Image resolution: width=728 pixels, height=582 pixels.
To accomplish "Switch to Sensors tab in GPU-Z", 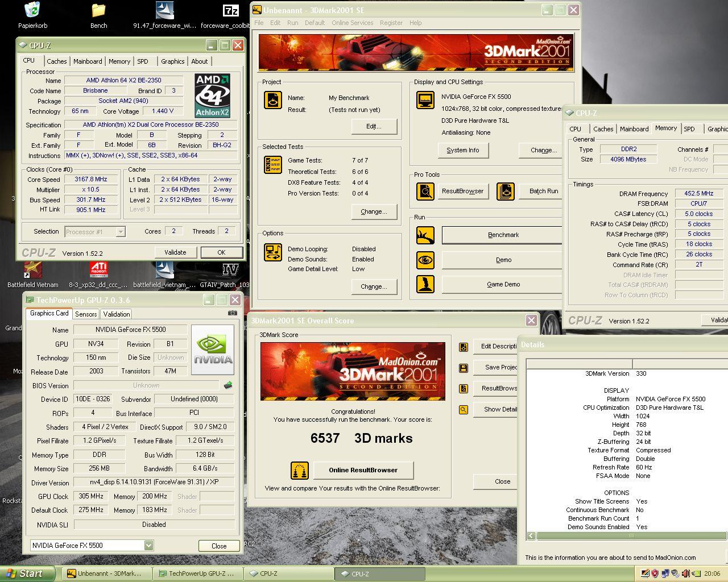I will pyautogui.click(x=86, y=314).
